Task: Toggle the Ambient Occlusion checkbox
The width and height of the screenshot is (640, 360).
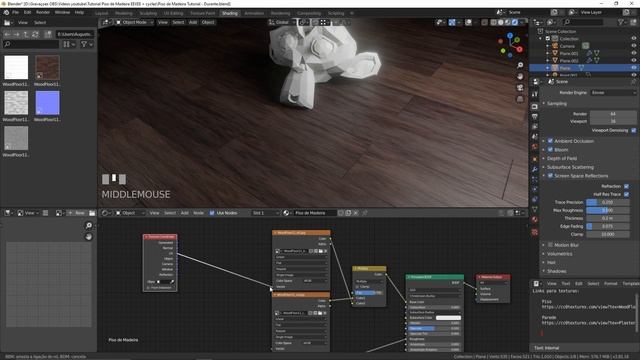Action: click(550, 141)
